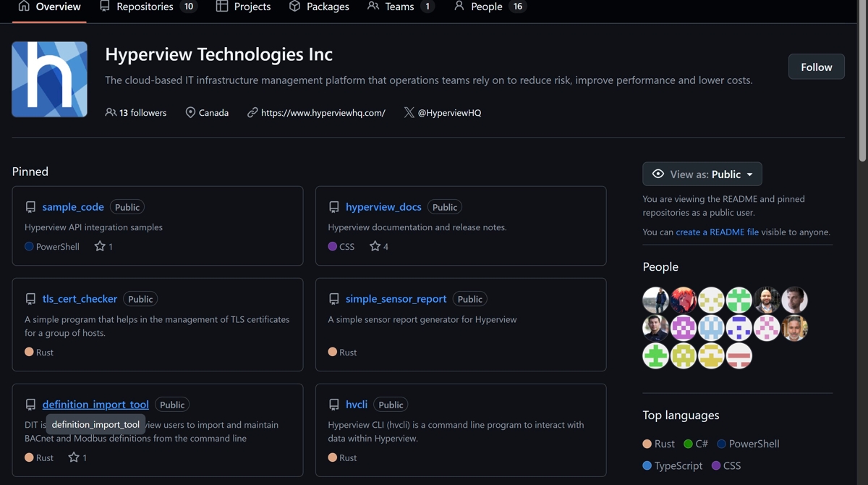Click the star icon on hyperview_docs
The width and height of the screenshot is (868, 485).
pyautogui.click(x=375, y=246)
